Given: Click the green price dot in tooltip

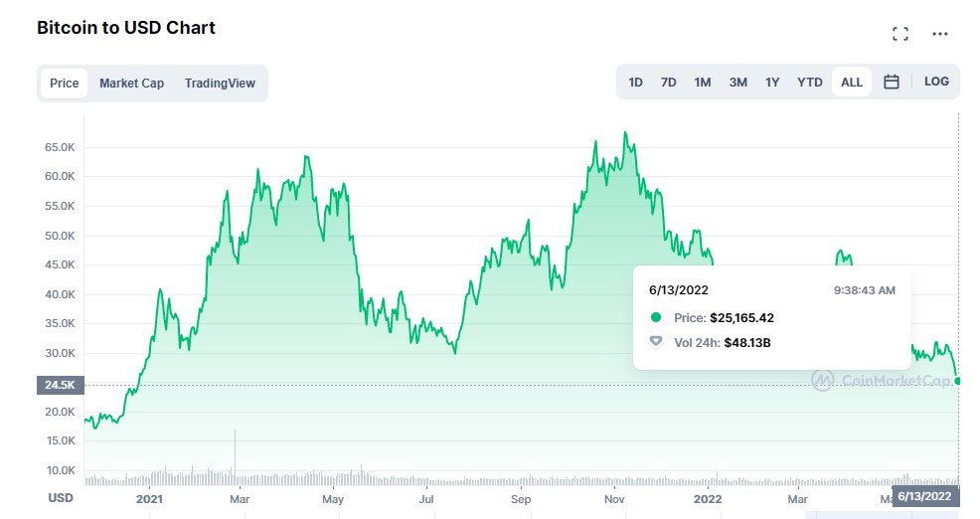Looking at the screenshot, I should coord(656,317).
